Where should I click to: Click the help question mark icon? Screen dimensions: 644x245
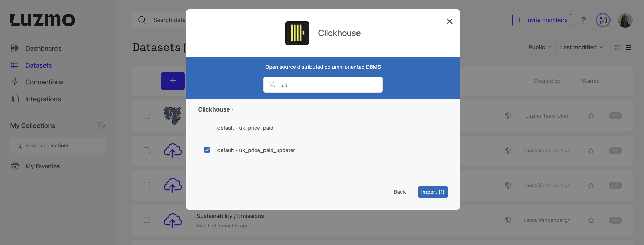[584, 20]
